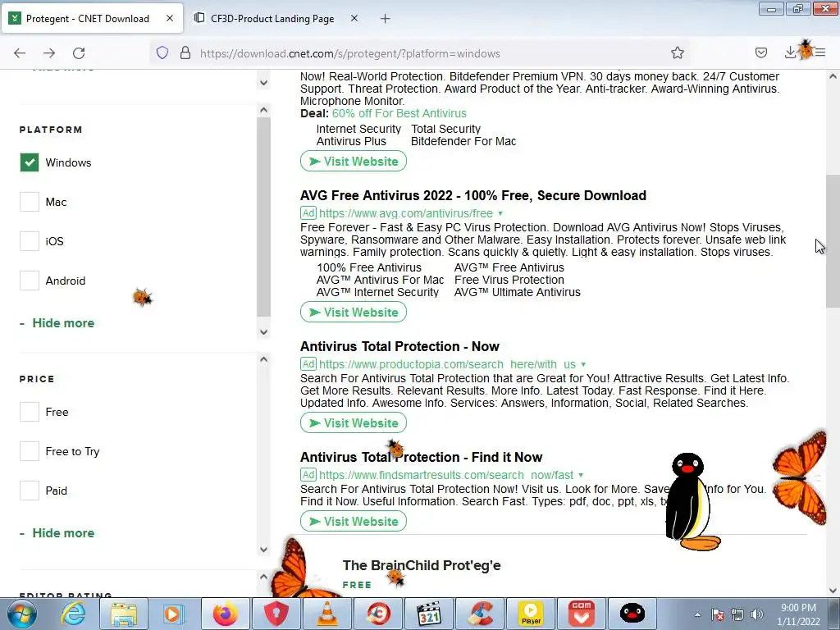Click platform panel scroll down arrow
This screenshot has width=840, height=630.
pyautogui.click(x=263, y=332)
